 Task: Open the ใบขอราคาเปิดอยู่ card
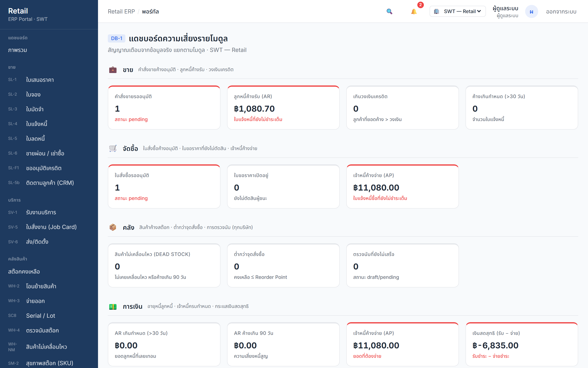click(283, 186)
